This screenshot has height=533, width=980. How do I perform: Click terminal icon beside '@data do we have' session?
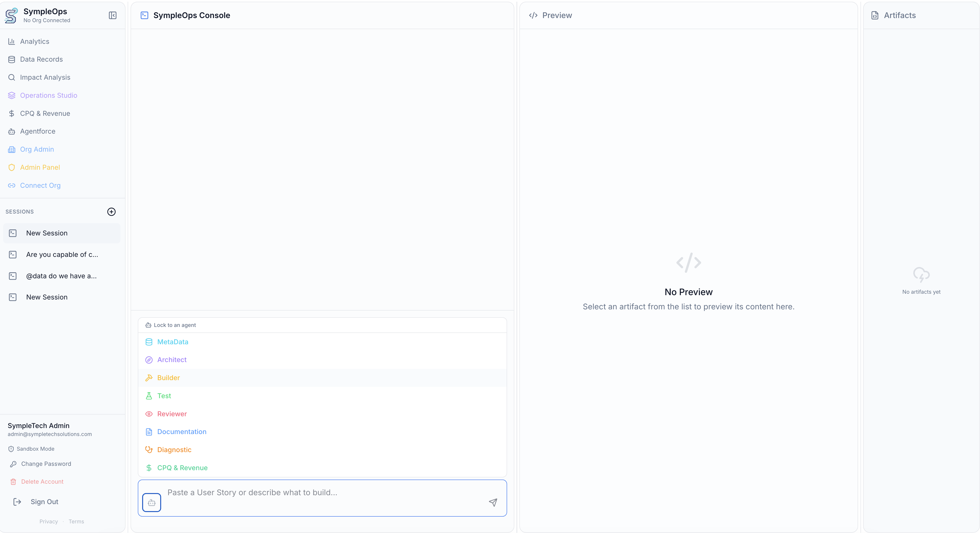[x=13, y=276]
